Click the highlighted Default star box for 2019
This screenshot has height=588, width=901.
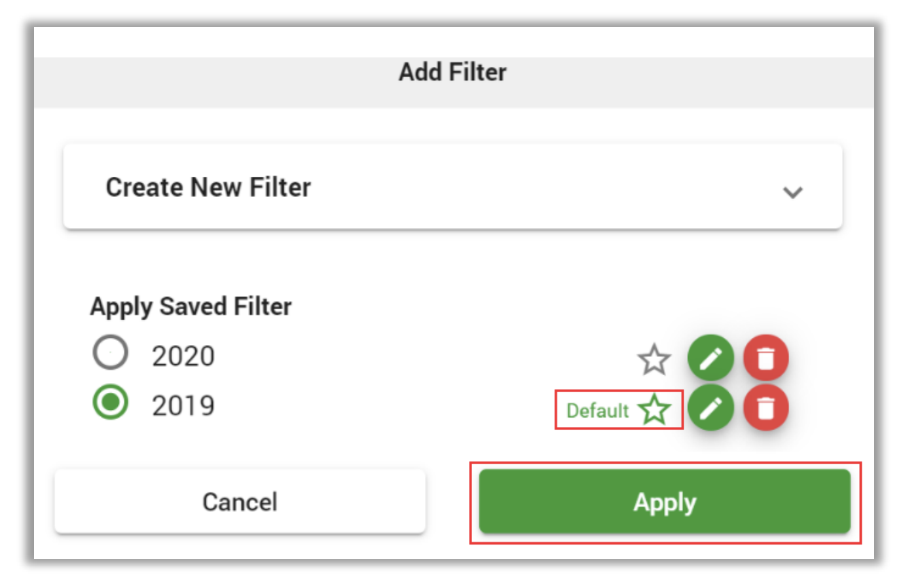coord(619,410)
